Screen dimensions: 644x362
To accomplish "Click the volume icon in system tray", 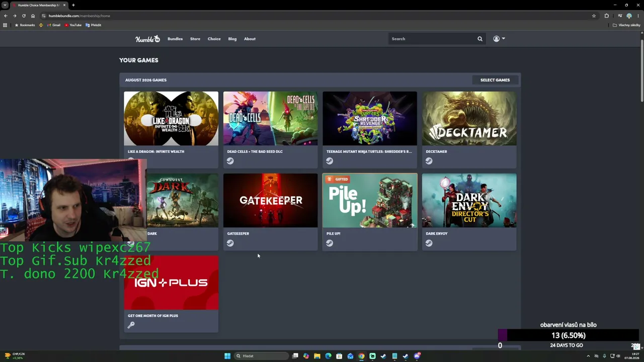I will click(x=618, y=356).
